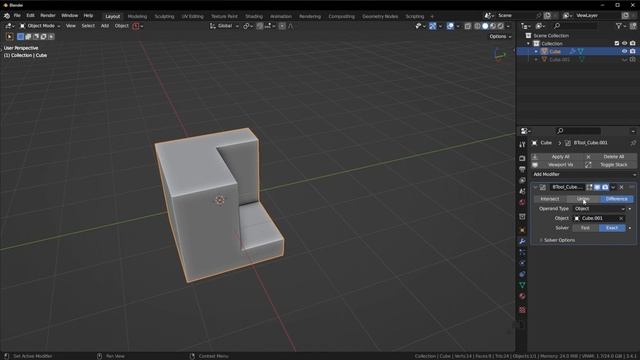640x360 pixels.
Task: Click the Cube.001 object field
Action: pos(599,218)
